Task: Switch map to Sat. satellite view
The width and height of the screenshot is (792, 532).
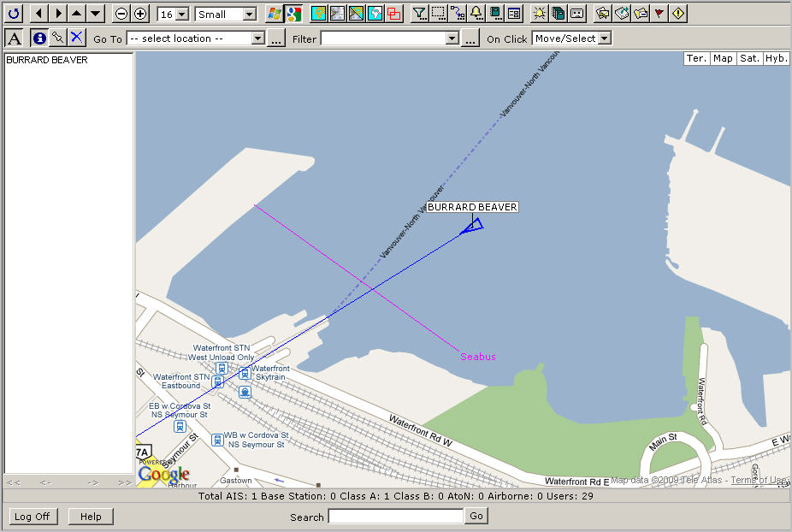Action: (x=749, y=59)
